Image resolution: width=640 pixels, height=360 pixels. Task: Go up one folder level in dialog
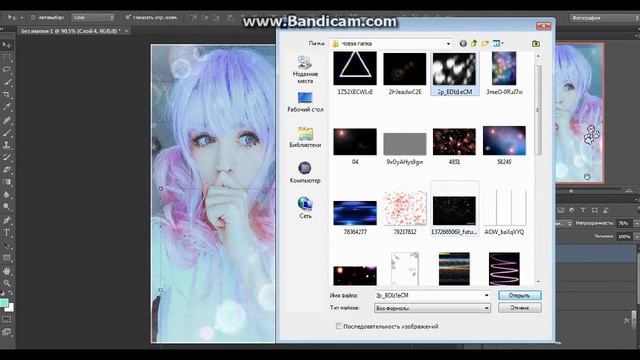(x=474, y=43)
